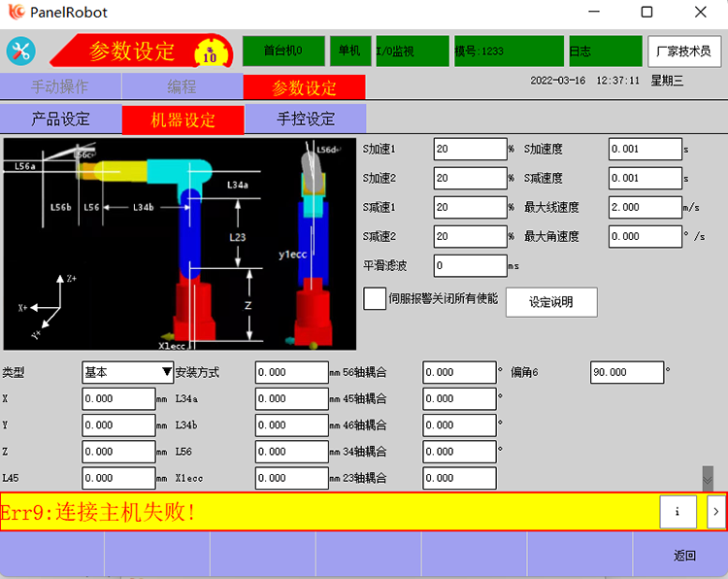This screenshot has width=728, height=579.
Task: Click the scrollbar down arrow beside parameter list
Action: click(x=708, y=479)
